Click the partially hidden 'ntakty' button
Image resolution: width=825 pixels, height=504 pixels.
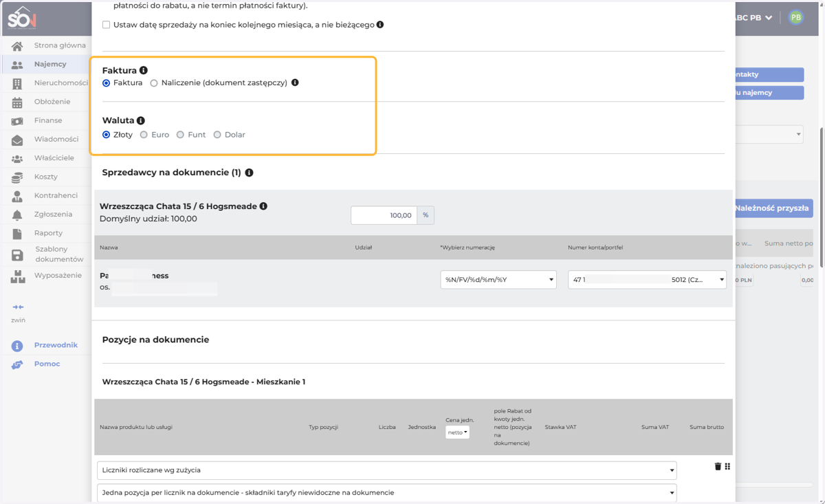click(x=769, y=74)
